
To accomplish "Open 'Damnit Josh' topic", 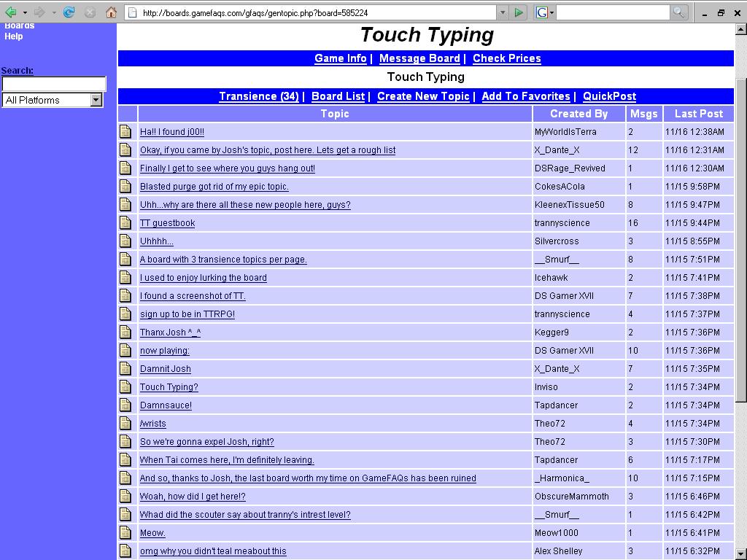I will [166, 369].
